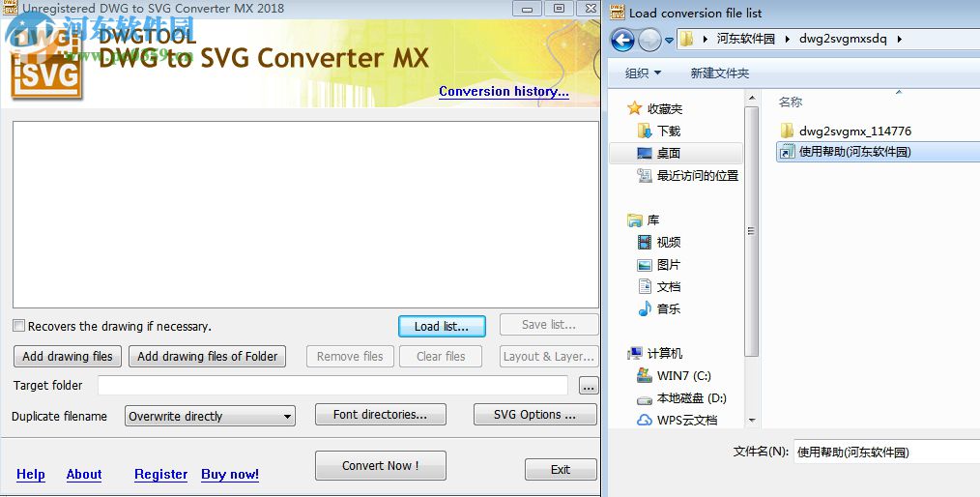
Task: Select 库 libraries icon in sidebar
Action: point(634,220)
